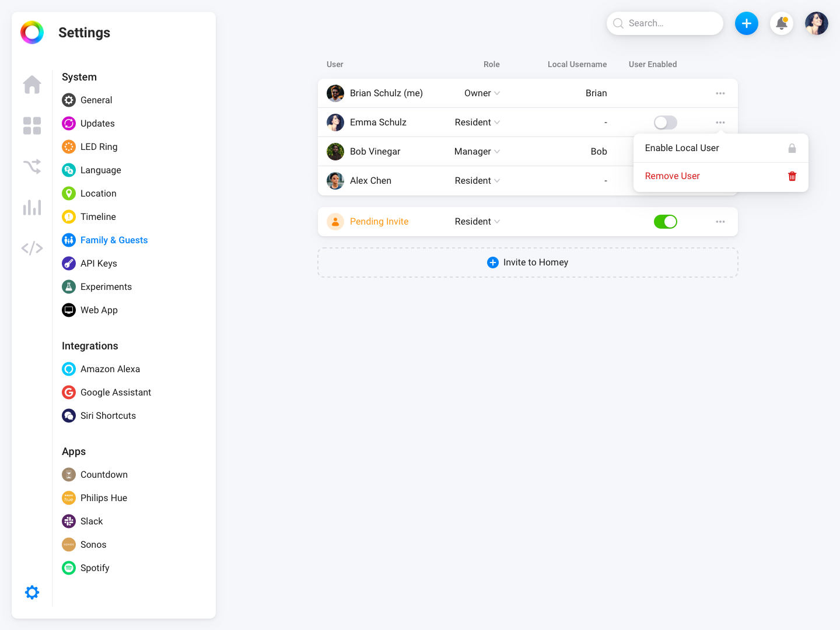
Task: Open Brian Schulz's Owner role dropdown
Action: (482, 93)
